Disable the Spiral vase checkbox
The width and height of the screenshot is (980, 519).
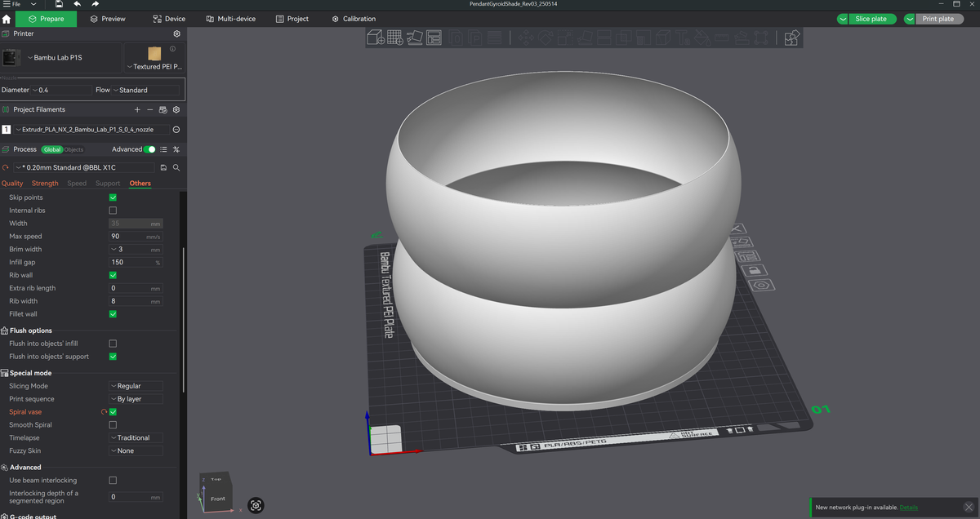click(113, 412)
